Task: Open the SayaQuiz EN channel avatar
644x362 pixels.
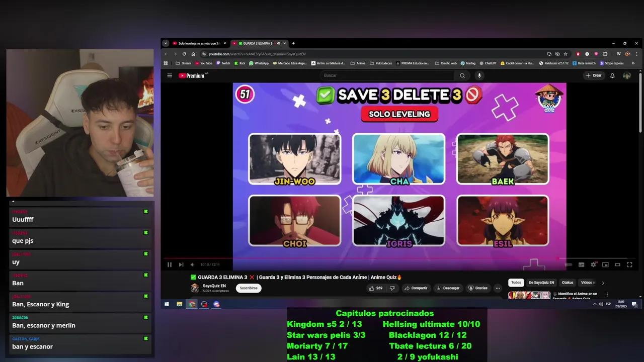Action: click(195, 288)
